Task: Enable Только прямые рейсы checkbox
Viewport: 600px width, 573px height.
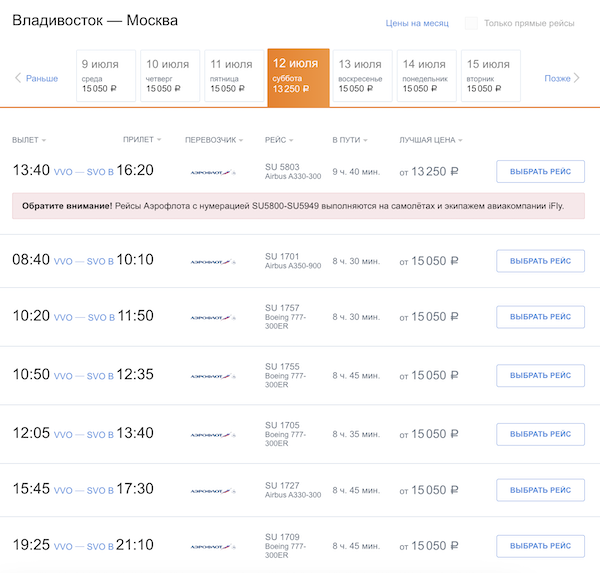Action: pyautogui.click(x=470, y=23)
